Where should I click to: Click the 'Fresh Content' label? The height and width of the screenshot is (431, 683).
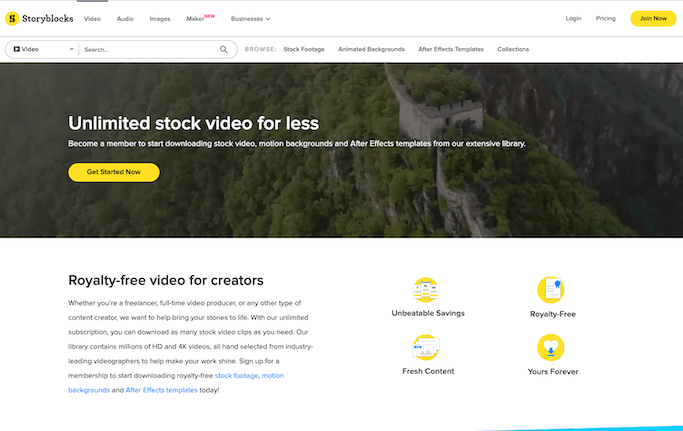(x=428, y=371)
